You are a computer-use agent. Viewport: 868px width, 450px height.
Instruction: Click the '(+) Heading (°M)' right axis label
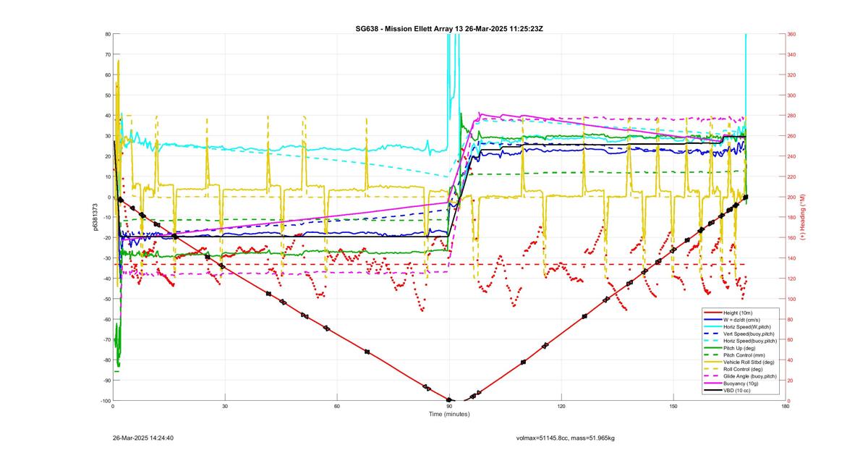802,217
